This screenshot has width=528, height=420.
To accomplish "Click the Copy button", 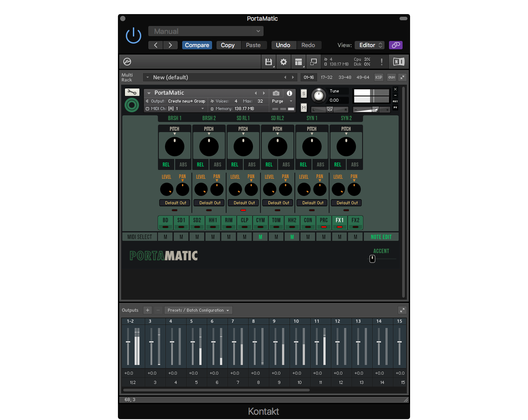I will (x=228, y=45).
